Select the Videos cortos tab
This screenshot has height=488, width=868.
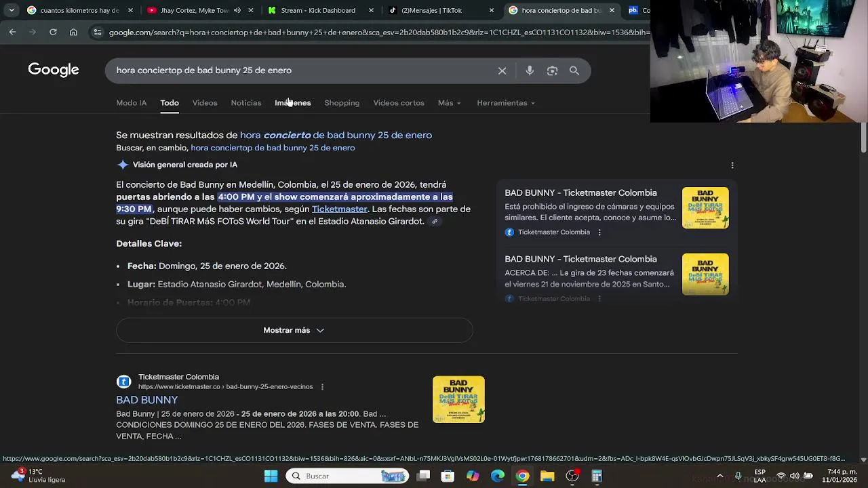tap(399, 103)
